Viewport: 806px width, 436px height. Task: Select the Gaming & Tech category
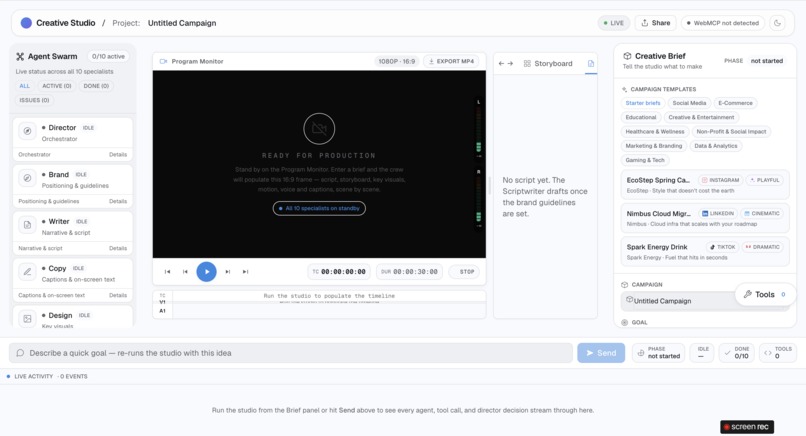(x=645, y=160)
